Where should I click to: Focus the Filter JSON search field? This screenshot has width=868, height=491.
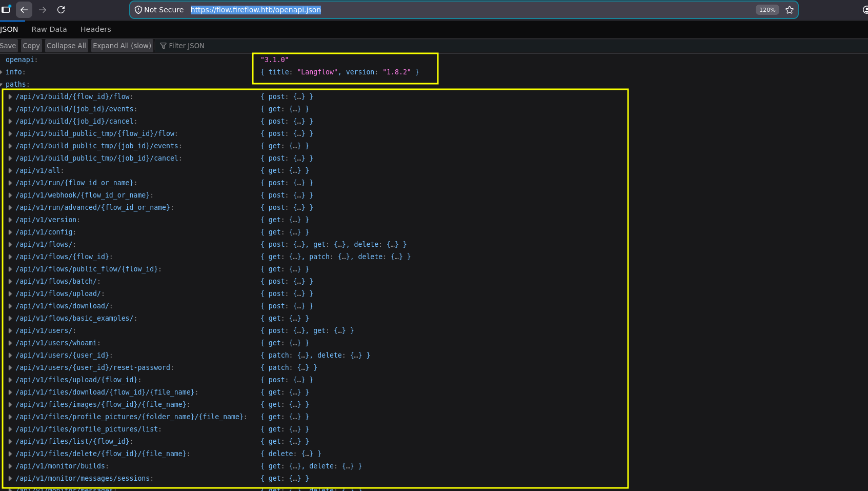pyautogui.click(x=187, y=46)
